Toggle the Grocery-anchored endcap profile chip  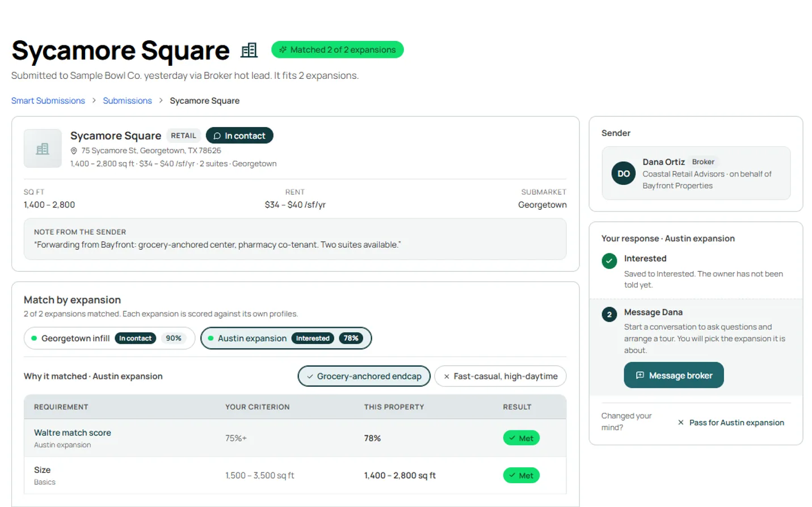(x=364, y=376)
